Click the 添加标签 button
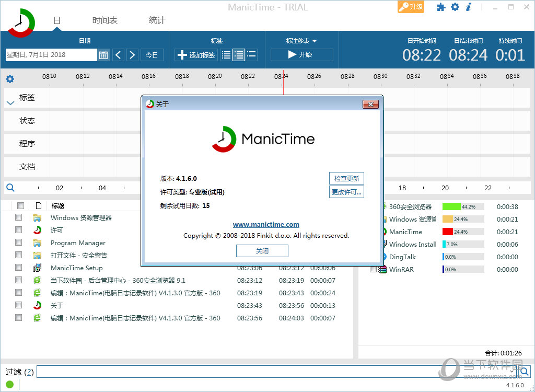This screenshot has width=535, height=392. click(196, 55)
